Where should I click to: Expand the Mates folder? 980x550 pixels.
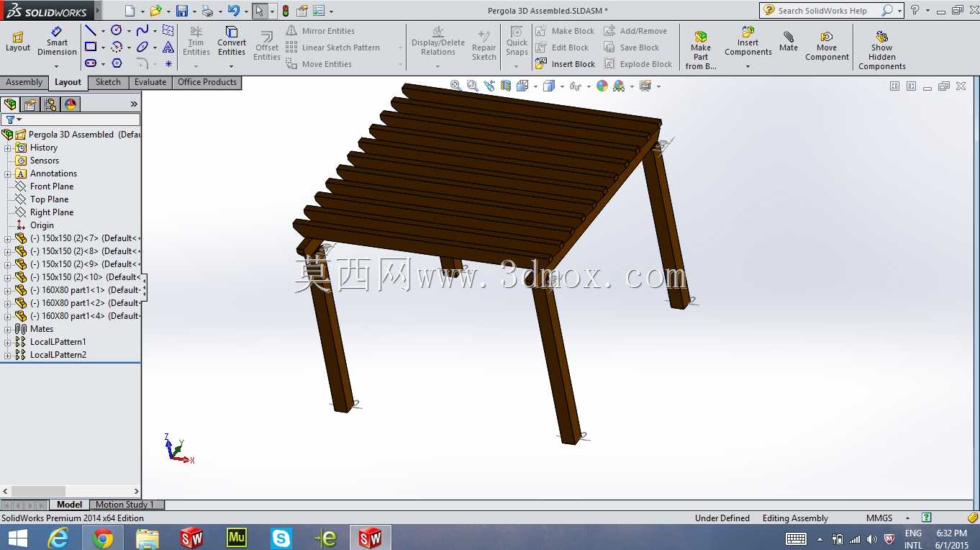coord(8,329)
